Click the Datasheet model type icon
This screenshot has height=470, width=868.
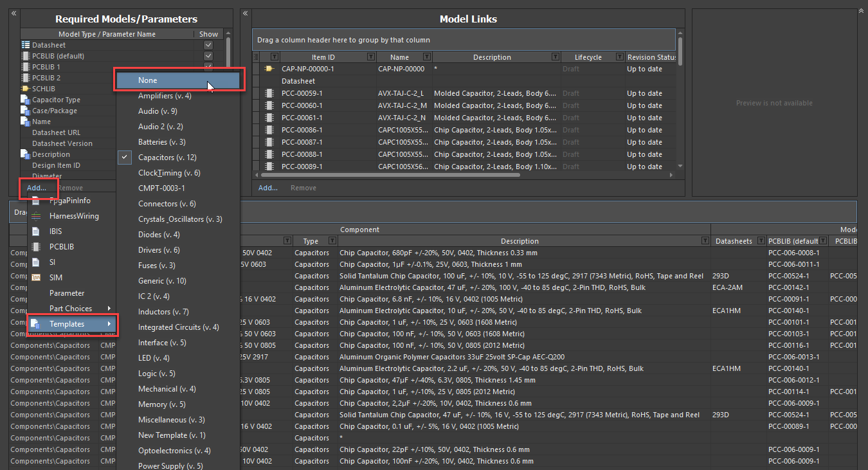[x=26, y=45]
